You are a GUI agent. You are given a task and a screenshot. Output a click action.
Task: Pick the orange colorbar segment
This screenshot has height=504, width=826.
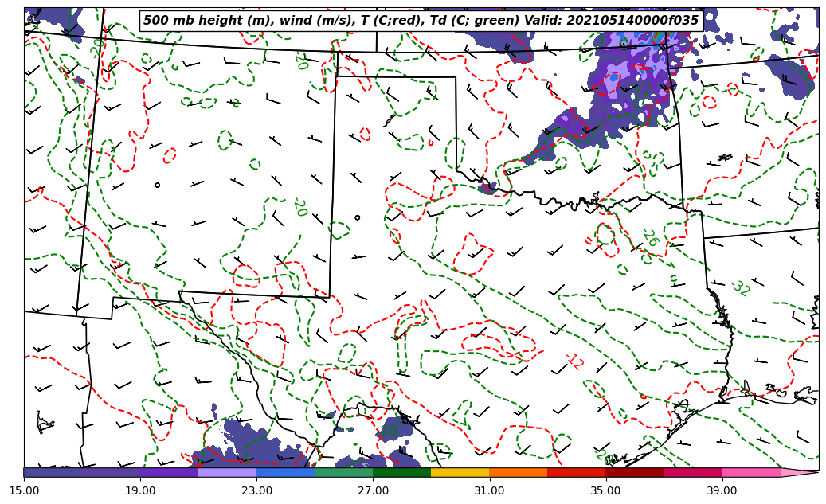(518, 472)
